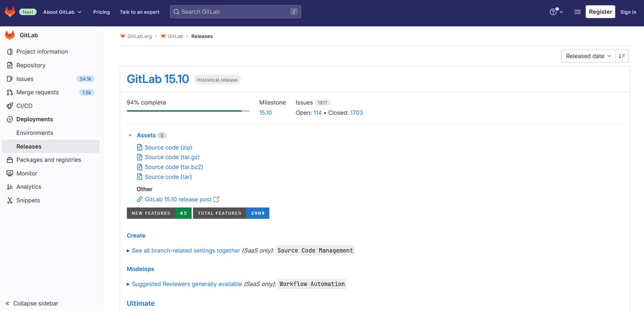The image size is (644, 311).
Task: Open the hamburger menu icon
Action: (x=577, y=12)
